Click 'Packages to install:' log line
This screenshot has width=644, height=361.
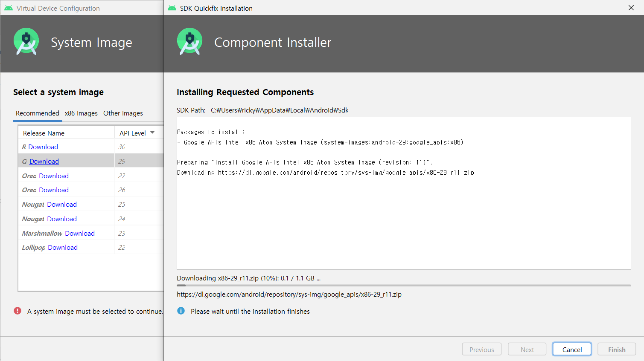click(211, 132)
